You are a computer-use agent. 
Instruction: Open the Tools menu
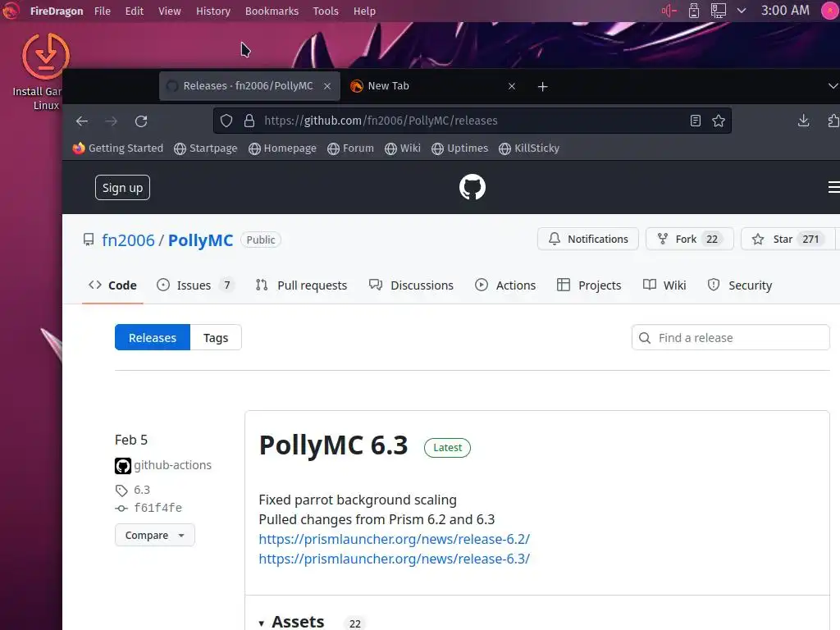click(326, 11)
